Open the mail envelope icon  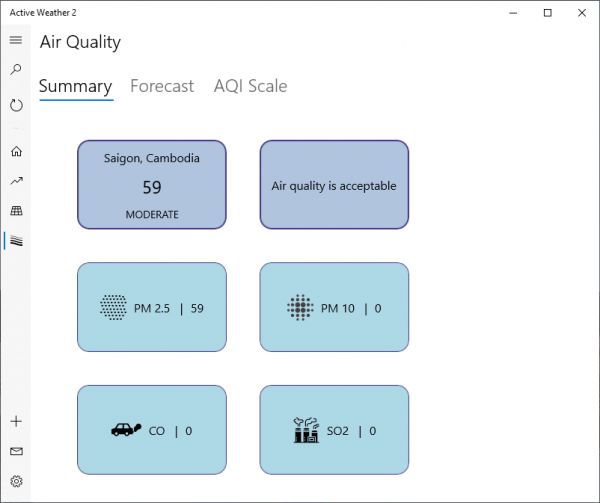(16, 451)
